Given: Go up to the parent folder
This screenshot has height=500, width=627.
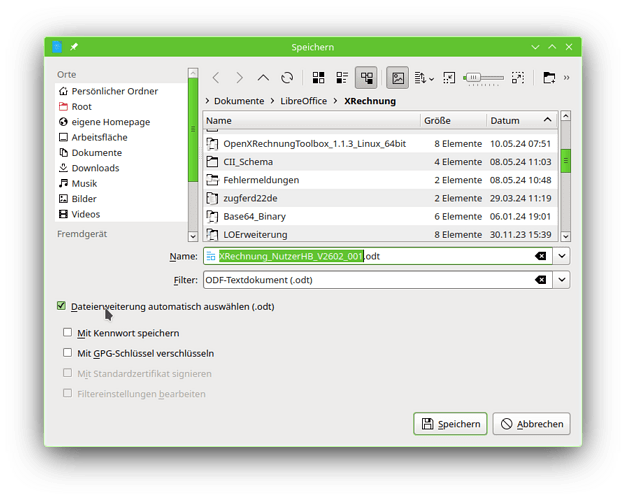Looking at the screenshot, I should (x=263, y=77).
